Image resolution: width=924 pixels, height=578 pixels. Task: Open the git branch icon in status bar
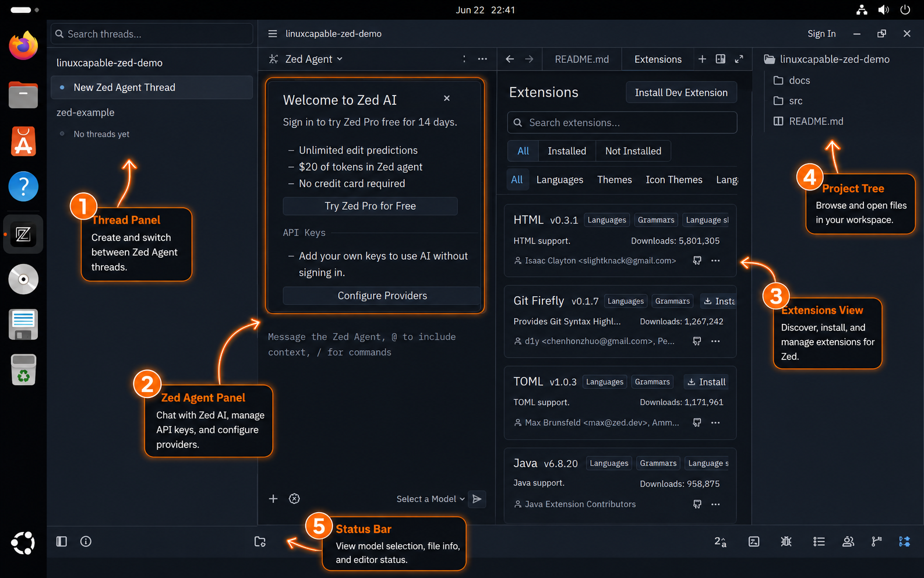876,541
